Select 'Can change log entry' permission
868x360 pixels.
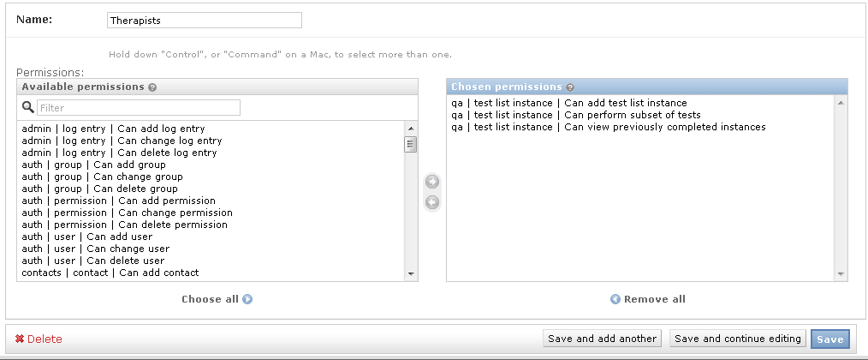tap(211, 141)
